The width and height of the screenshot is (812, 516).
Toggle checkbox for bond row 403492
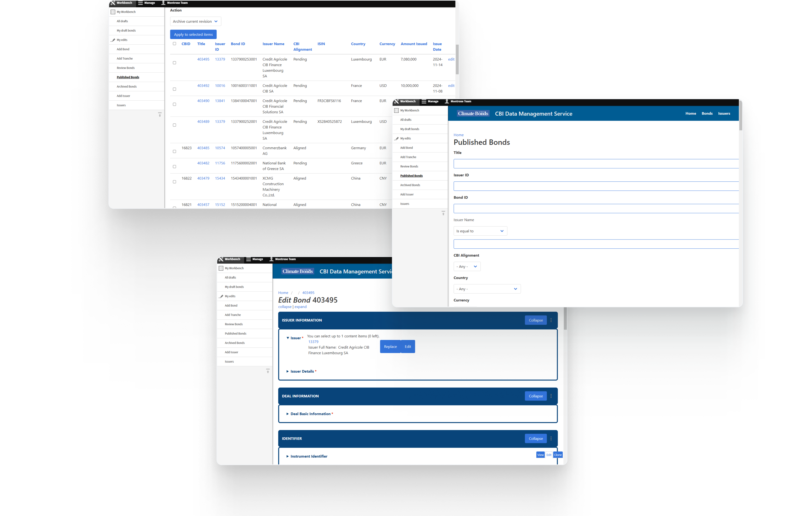coord(175,89)
